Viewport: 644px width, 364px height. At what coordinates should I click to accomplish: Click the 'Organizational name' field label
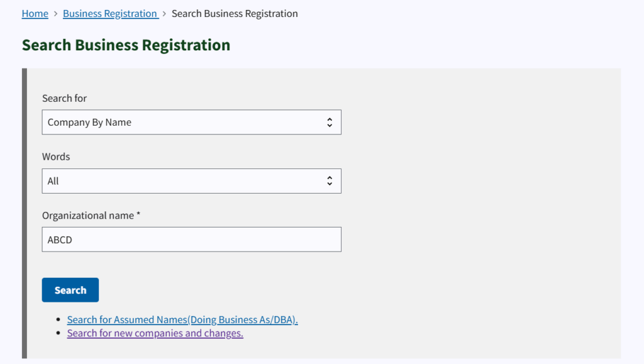coord(88,216)
